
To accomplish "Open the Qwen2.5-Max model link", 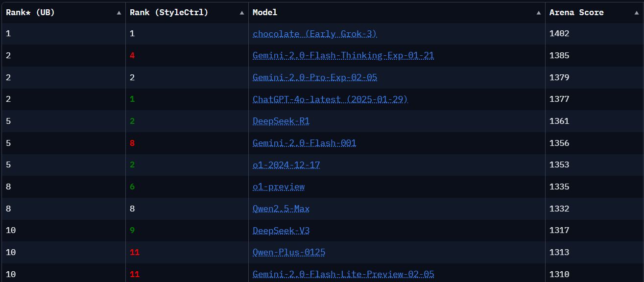I will 281,209.
